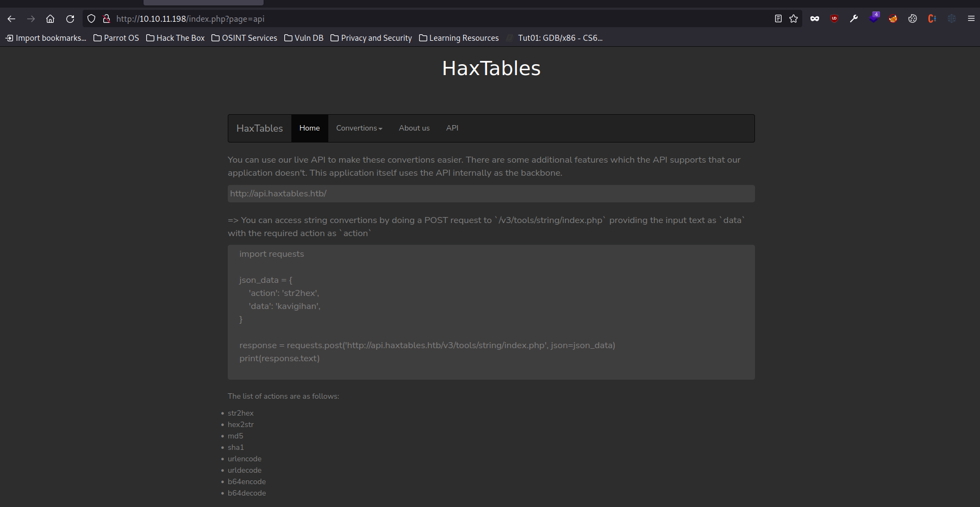The height and width of the screenshot is (507, 980).
Task: Open the cookie editor extension
Action: click(x=913, y=19)
